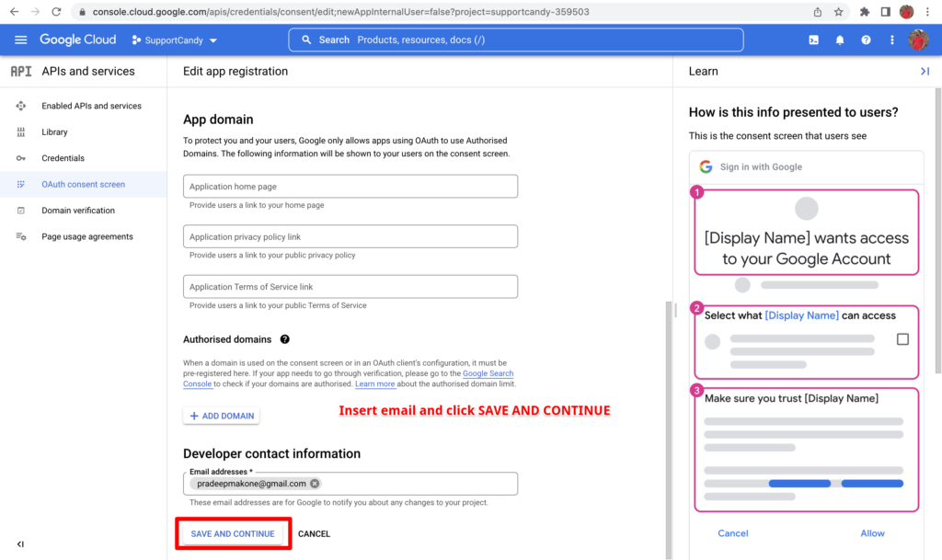Image resolution: width=942 pixels, height=560 pixels.
Task: Open Domain verification page
Action: 78,210
